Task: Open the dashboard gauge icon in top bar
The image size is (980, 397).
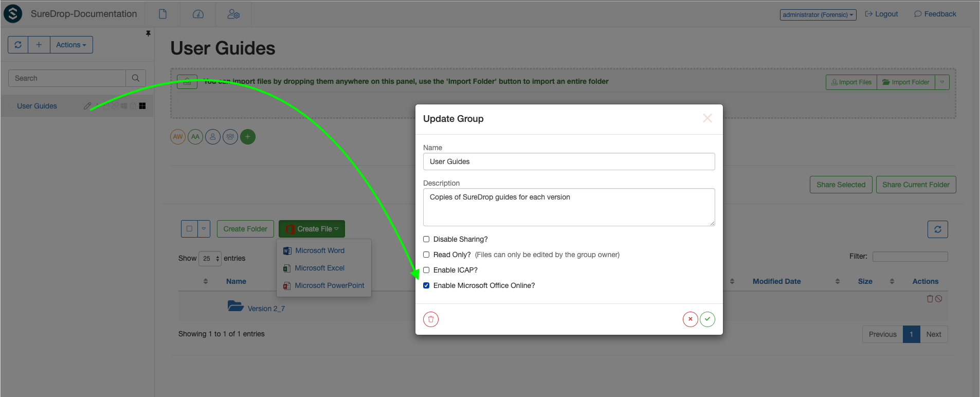Action: 198,14
